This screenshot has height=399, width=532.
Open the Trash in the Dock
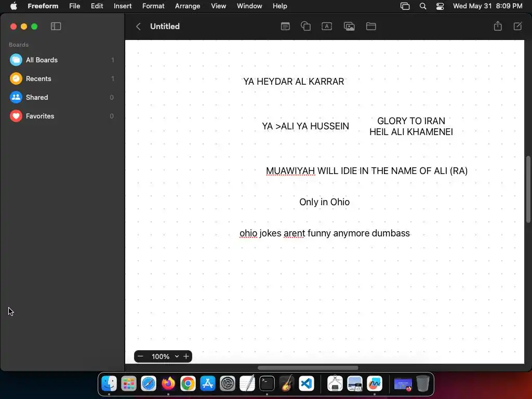423,384
